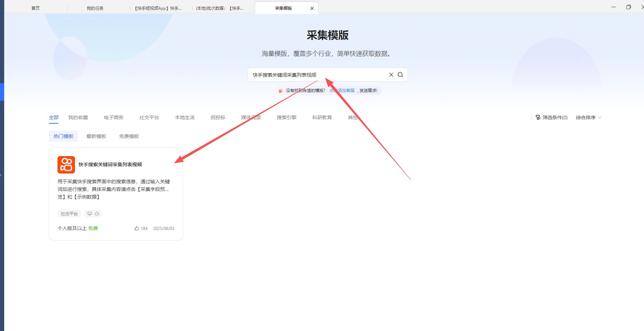Close the 采集模板 tab
This screenshot has height=331, width=644.
pos(312,8)
